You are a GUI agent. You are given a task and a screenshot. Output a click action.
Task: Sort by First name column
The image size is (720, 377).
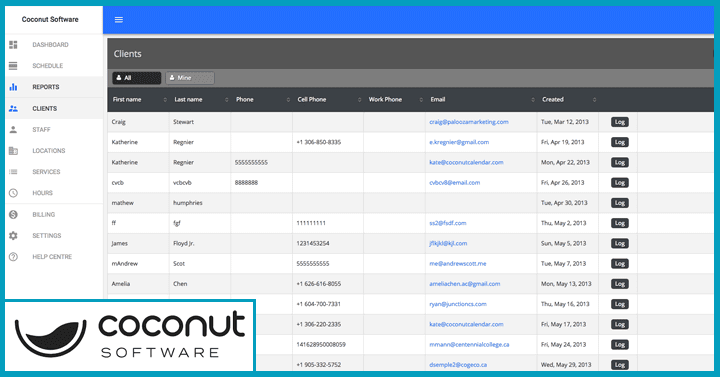[138, 100]
